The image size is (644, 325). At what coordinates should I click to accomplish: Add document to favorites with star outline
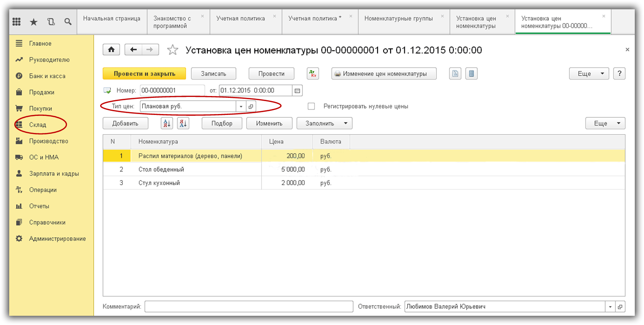[173, 50]
